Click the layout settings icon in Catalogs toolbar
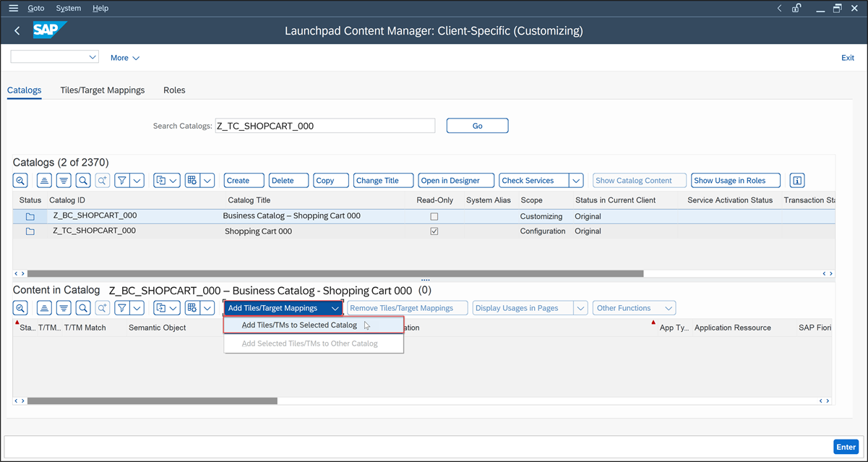The width and height of the screenshot is (868, 462). (192, 181)
